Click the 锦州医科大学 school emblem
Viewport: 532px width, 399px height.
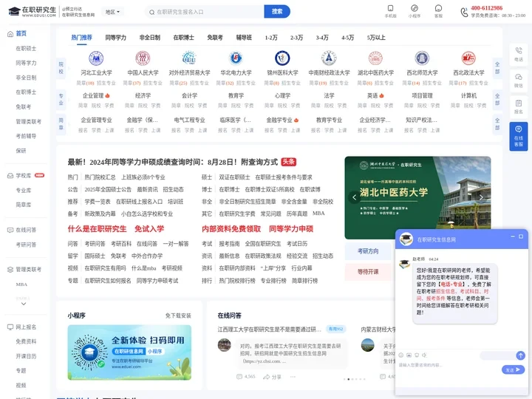282,58
